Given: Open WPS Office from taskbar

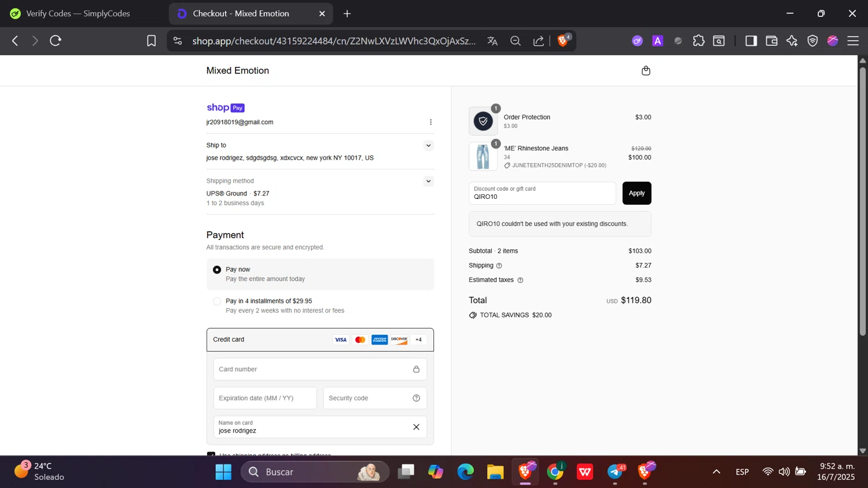Looking at the screenshot, I should click(x=585, y=472).
